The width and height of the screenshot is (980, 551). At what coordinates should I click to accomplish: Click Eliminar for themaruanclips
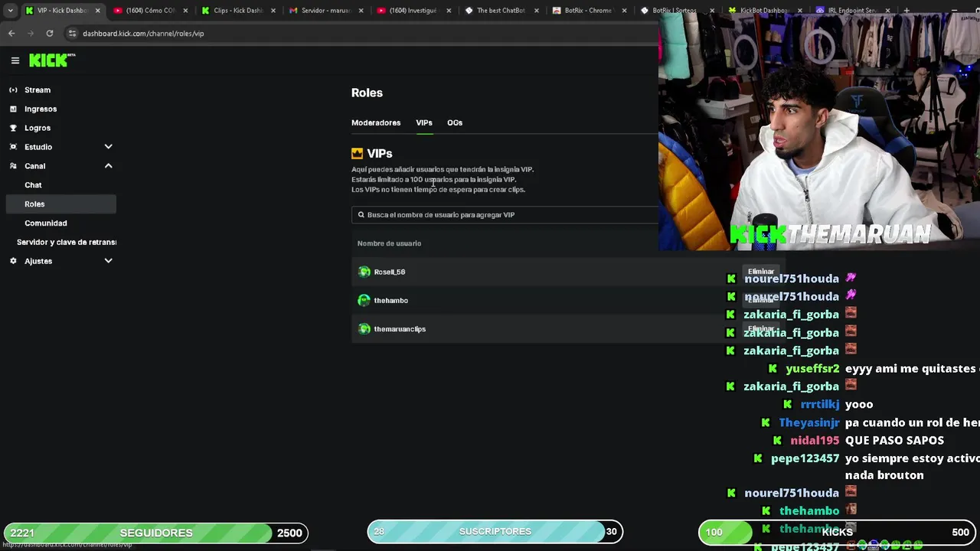point(761,329)
